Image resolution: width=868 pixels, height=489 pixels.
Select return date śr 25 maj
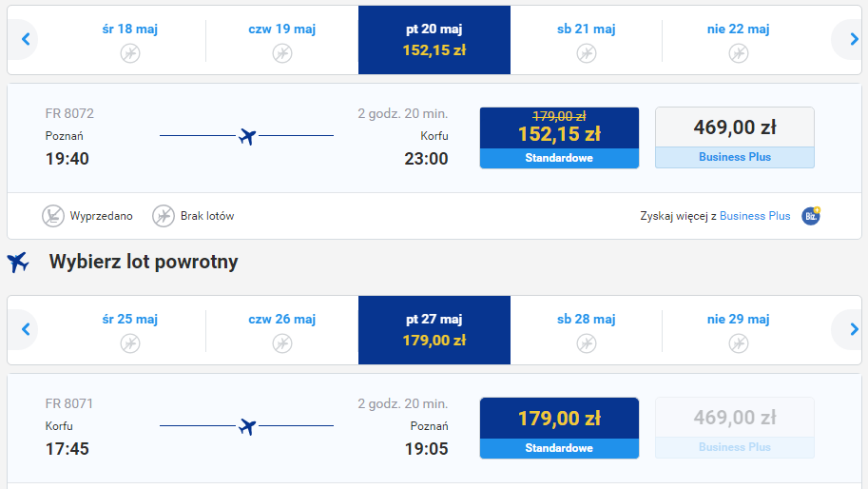[130, 330]
